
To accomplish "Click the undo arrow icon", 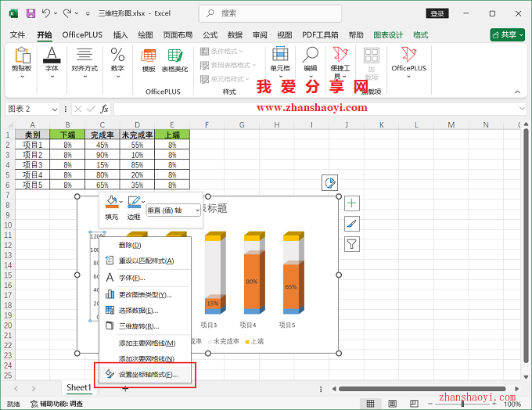I will tap(47, 13).
